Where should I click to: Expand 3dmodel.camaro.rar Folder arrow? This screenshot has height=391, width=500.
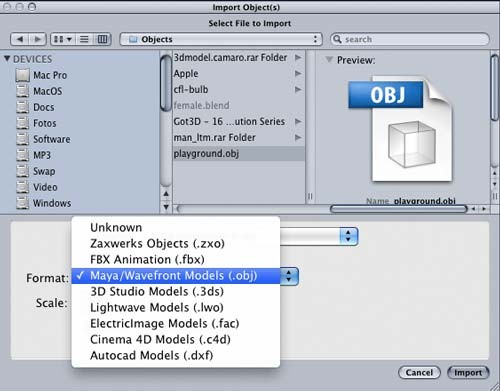point(298,58)
